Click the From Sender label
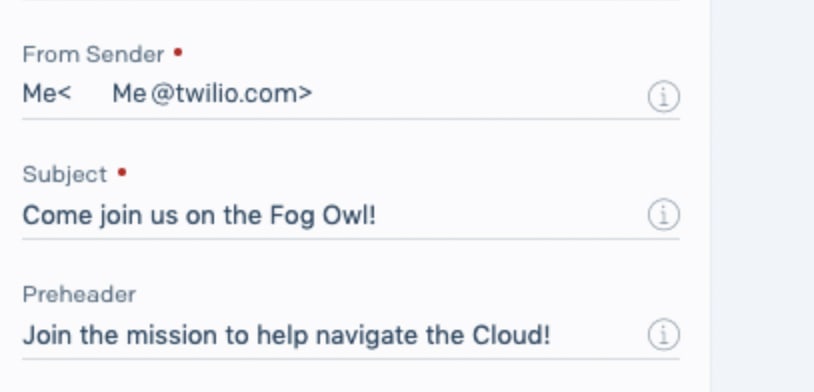814x392 pixels. (x=93, y=55)
